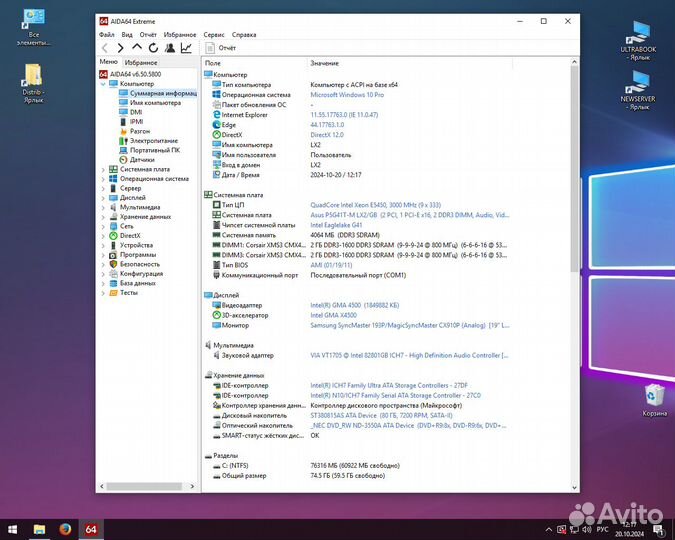Open the Intel GMA X4500 accelerator link

333,315
